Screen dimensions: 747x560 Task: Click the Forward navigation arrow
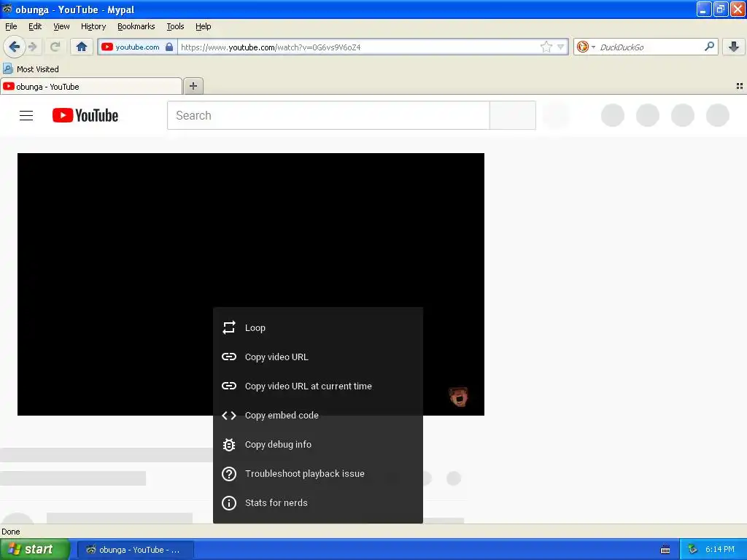[33, 47]
